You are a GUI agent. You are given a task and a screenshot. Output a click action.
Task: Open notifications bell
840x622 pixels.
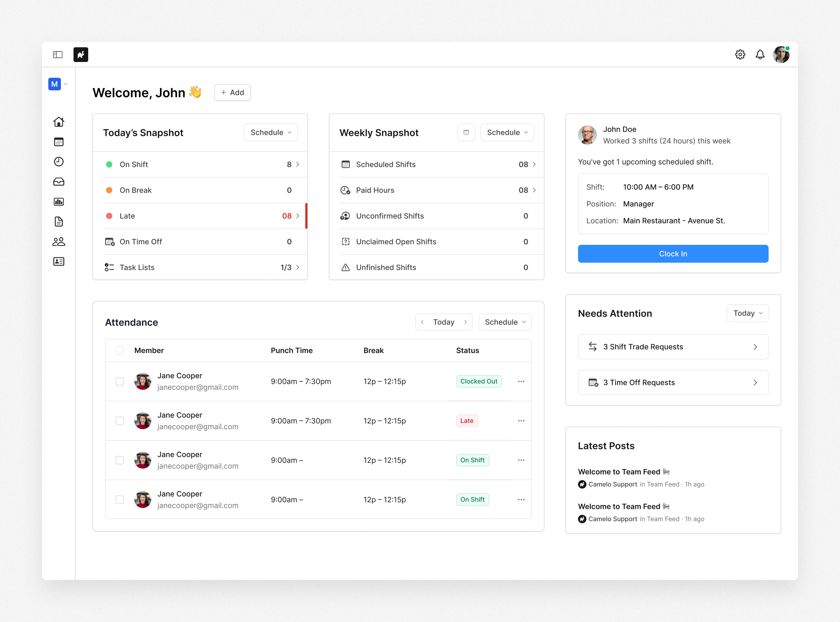point(760,55)
